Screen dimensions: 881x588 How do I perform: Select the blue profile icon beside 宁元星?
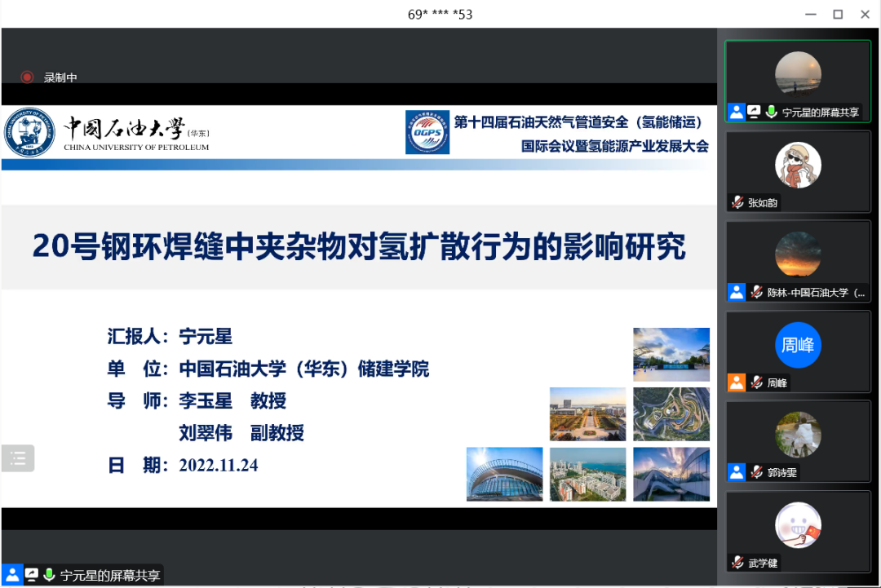tap(737, 112)
